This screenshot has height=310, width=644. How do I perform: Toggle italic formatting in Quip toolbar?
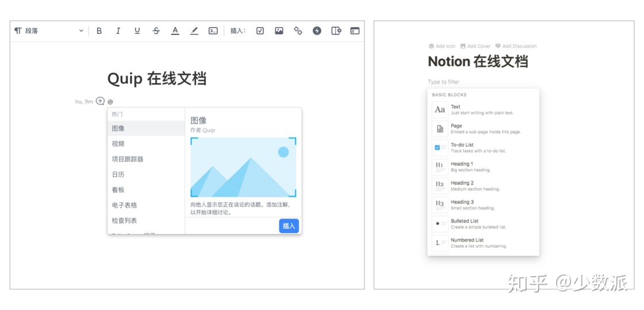click(x=118, y=31)
